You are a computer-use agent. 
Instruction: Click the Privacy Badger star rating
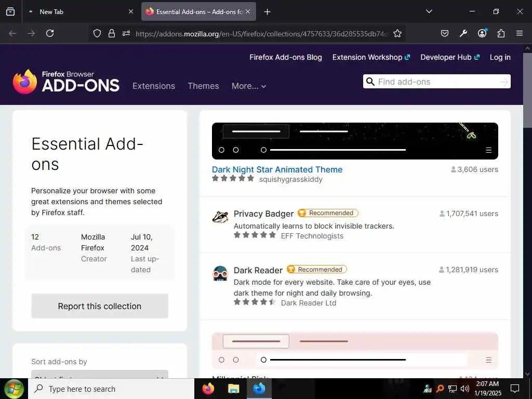pos(255,235)
